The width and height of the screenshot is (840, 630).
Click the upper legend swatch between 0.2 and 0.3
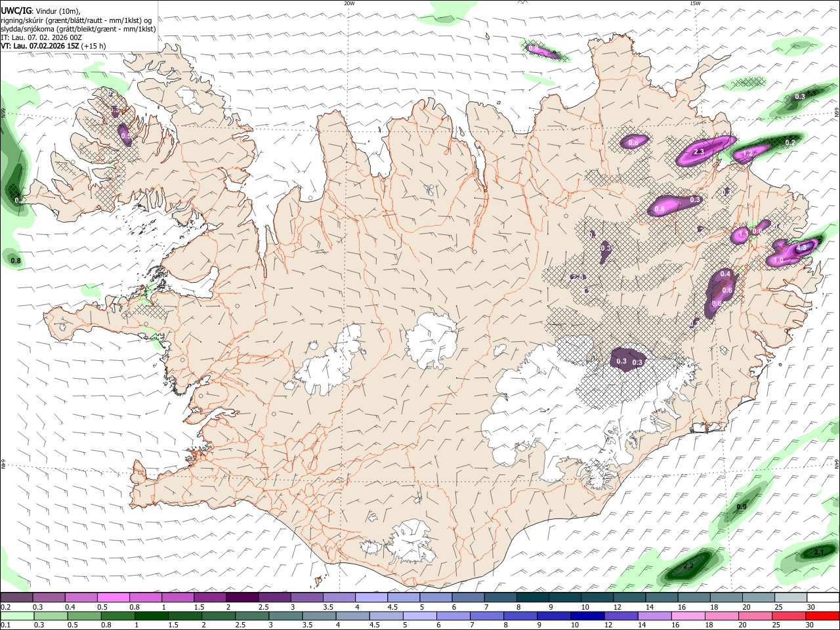[x=16, y=597]
